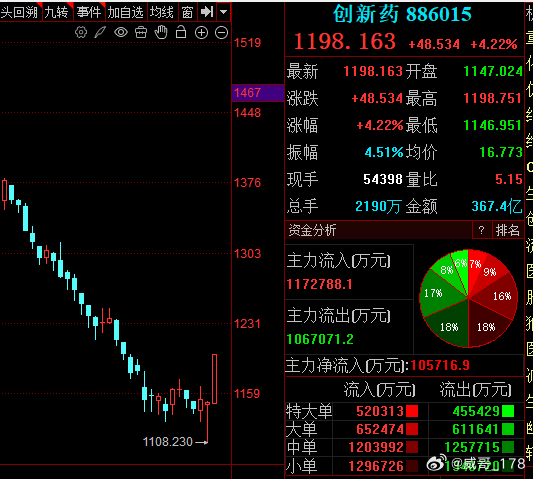
Task: Click the 主力流出 value 1067071.2
Action: pyautogui.click(x=320, y=339)
